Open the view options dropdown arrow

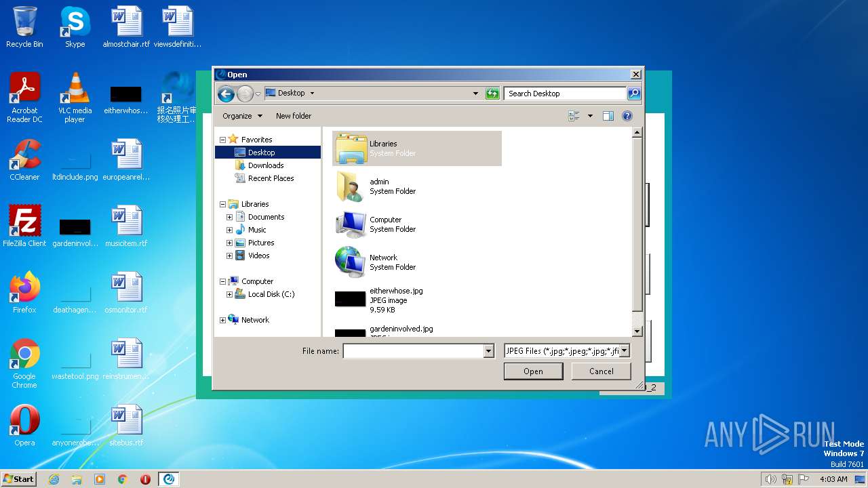click(590, 116)
